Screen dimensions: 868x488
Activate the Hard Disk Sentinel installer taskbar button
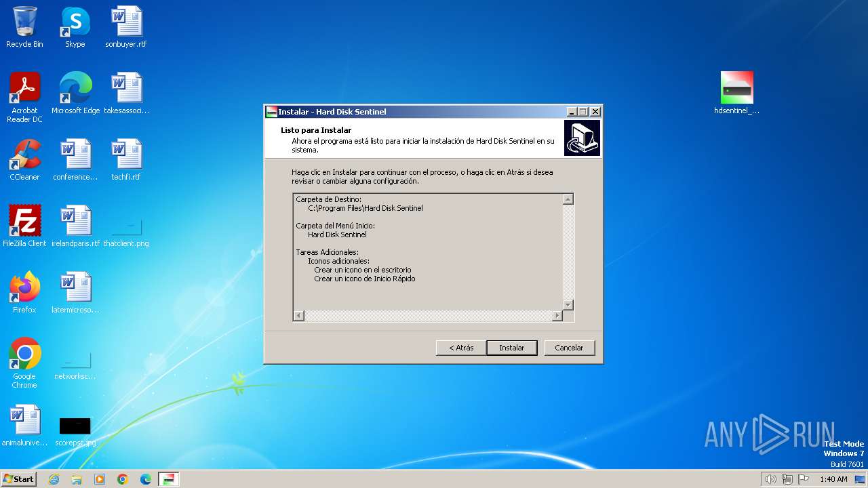tap(169, 479)
